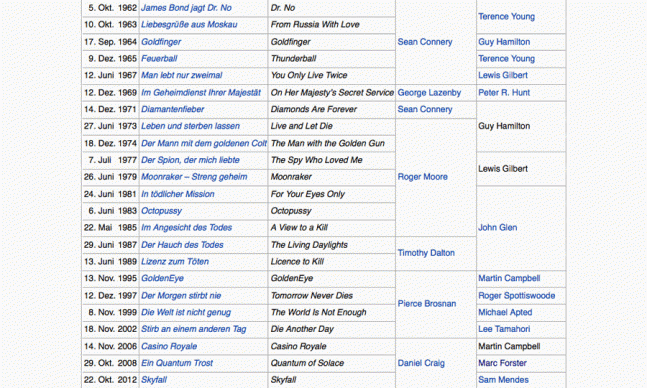
Task: Open the Peter R. Hunt director link
Action: 504,93
